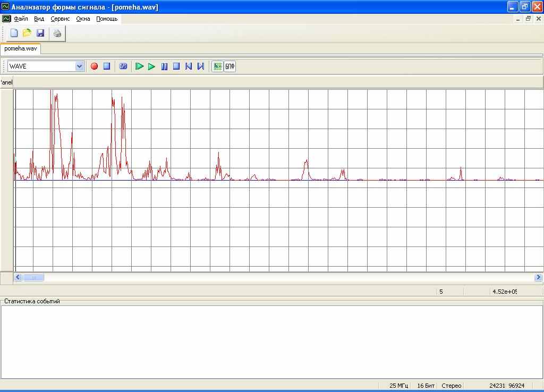The width and height of the screenshot is (544, 392).
Task: Click the document icon left of Файл
Action: pos(6,19)
